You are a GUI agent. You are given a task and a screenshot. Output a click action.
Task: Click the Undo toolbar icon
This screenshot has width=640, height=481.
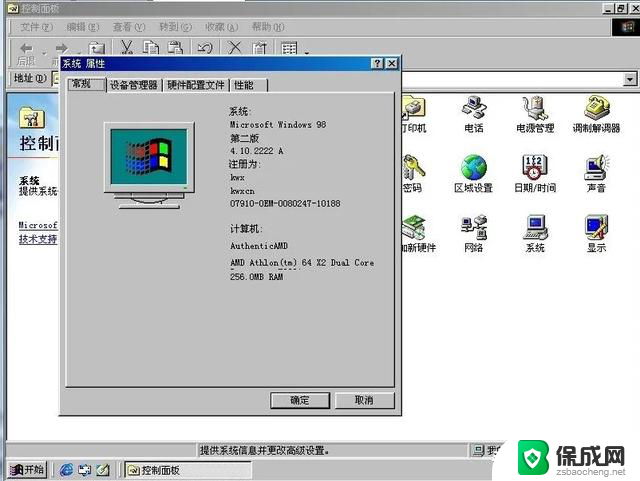[205, 48]
